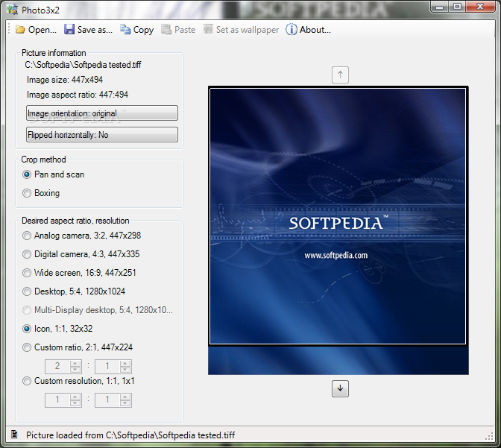
Task: Click the toolbar drag handle grip
Action: pyautogui.click(x=9, y=29)
